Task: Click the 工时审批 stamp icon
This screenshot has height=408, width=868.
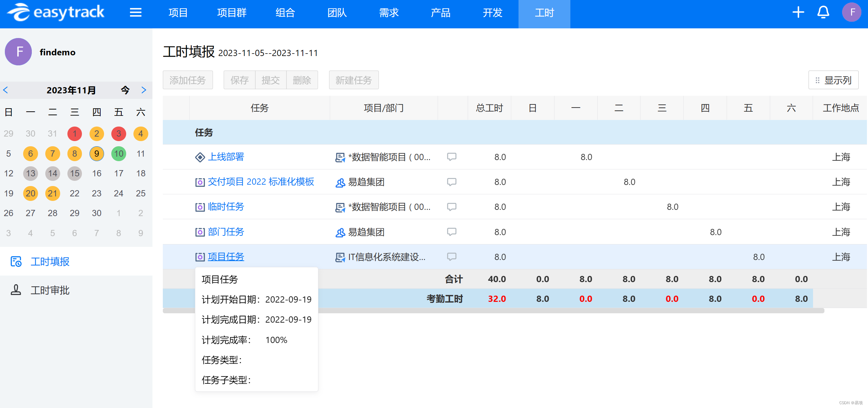Action: coord(16,290)
